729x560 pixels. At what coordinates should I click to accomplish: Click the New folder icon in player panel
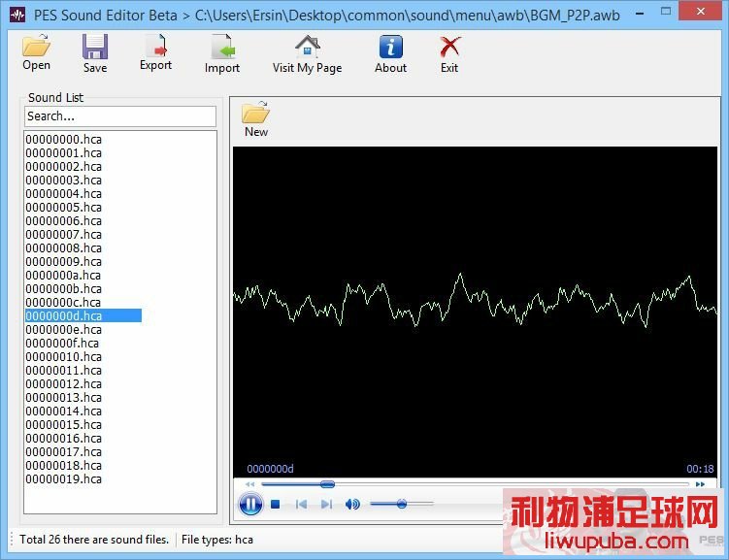255,113
